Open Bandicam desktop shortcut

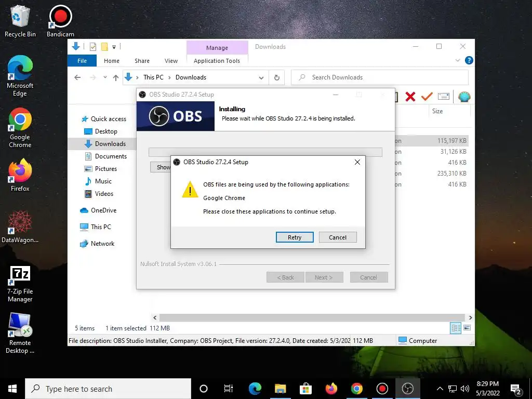[x=60, y=21]
